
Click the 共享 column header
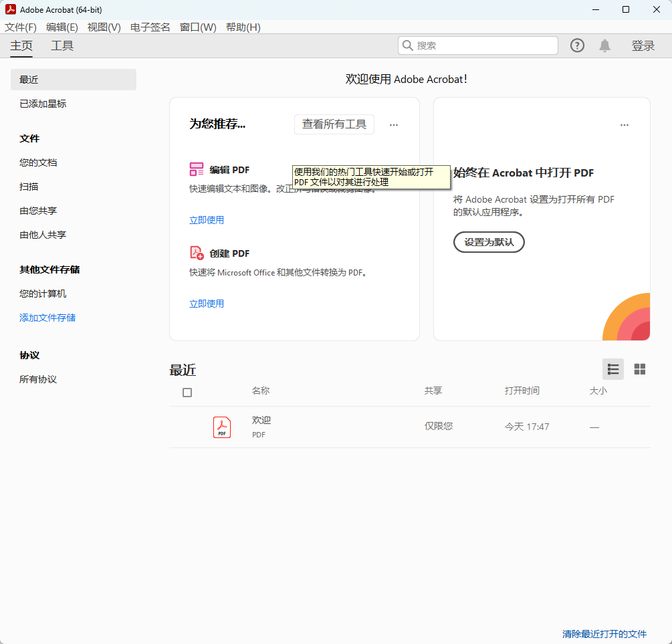(x=433, y=391)
